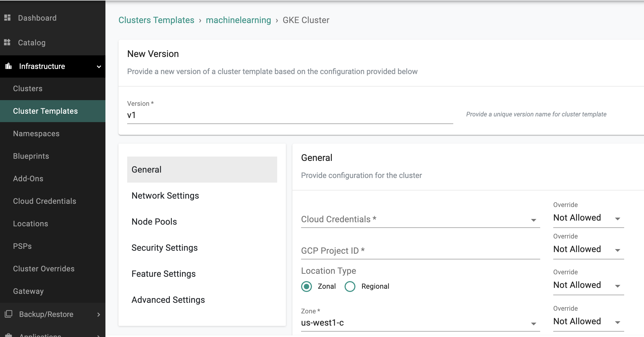Open Add-Ons in sidebar
The height and width of the screenshot is (337, 644).
tap(53, 179)
